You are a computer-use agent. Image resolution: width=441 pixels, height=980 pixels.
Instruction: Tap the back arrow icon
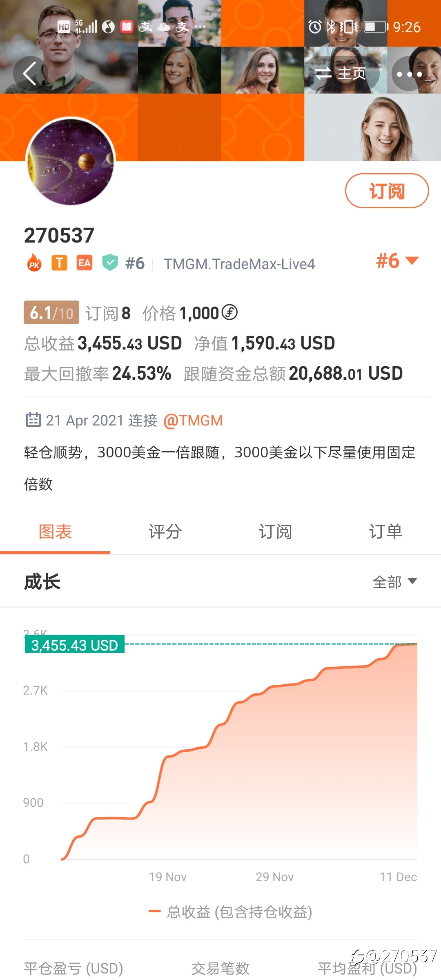click(x=30, y=73)
